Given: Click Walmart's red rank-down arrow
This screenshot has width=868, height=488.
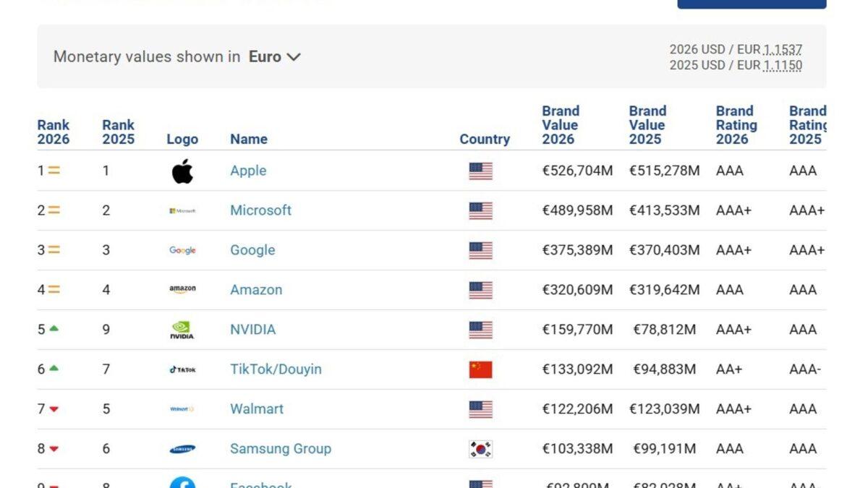Looking at the screenshot, I should 54,408.
